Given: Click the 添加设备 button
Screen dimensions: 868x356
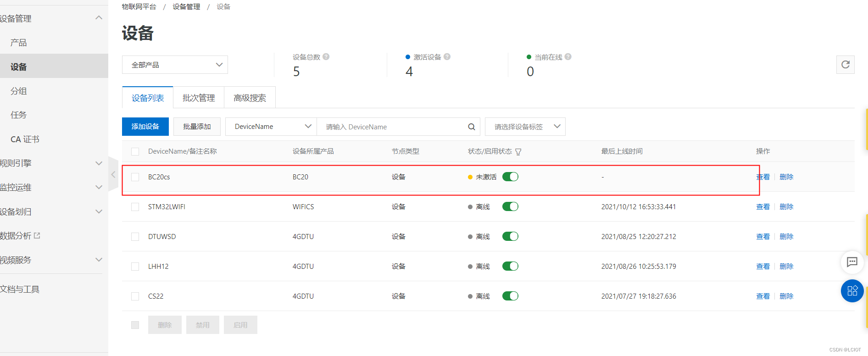Looking at the screenshot, I should (x=145, y=127).
